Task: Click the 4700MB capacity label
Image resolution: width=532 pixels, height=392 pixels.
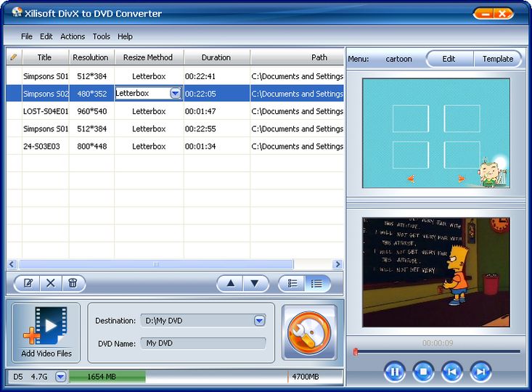Action: (x=306, y=377)
